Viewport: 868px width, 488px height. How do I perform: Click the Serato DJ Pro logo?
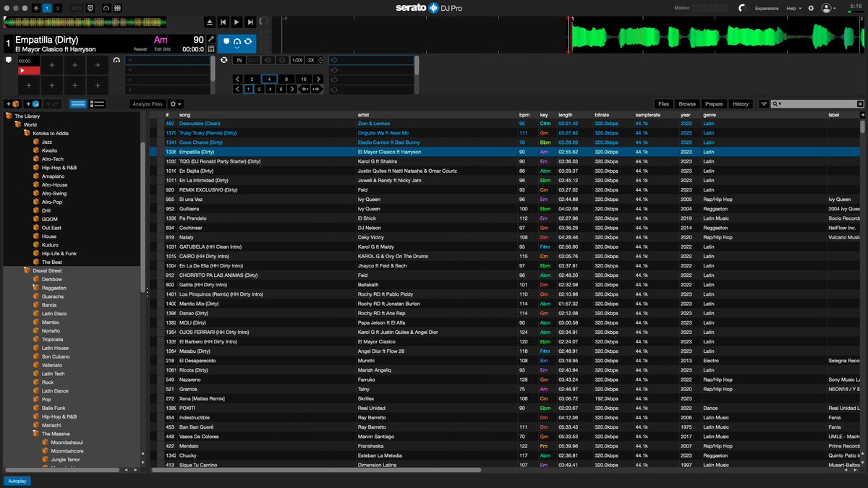428,8
